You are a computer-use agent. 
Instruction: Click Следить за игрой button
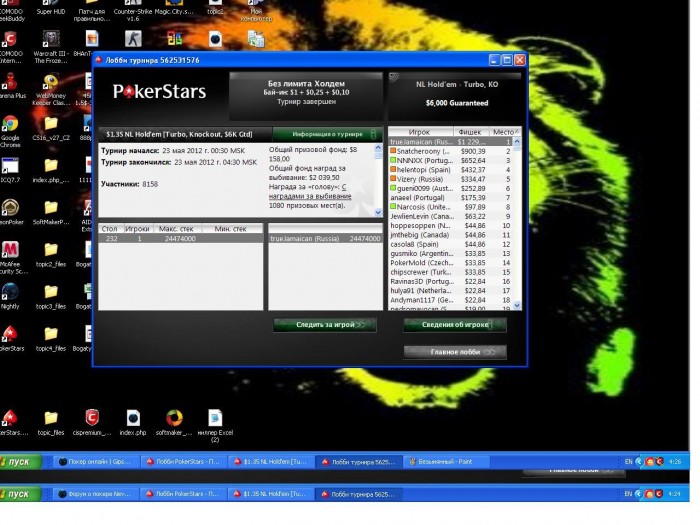point(325,325)
